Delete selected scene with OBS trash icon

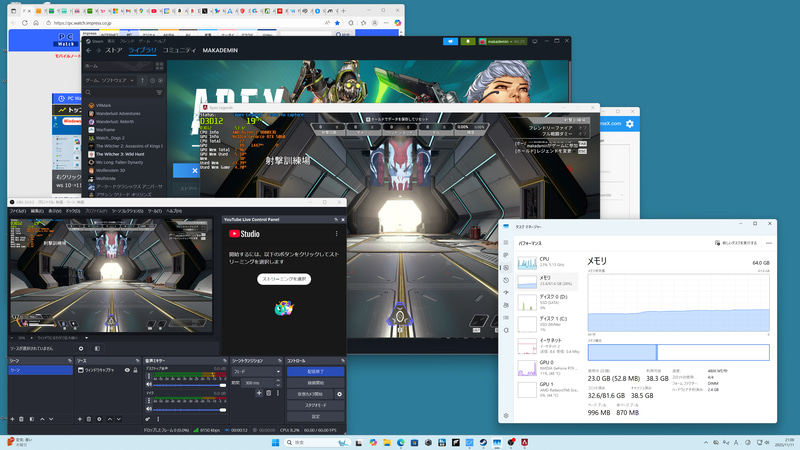[x=21, y=419]
